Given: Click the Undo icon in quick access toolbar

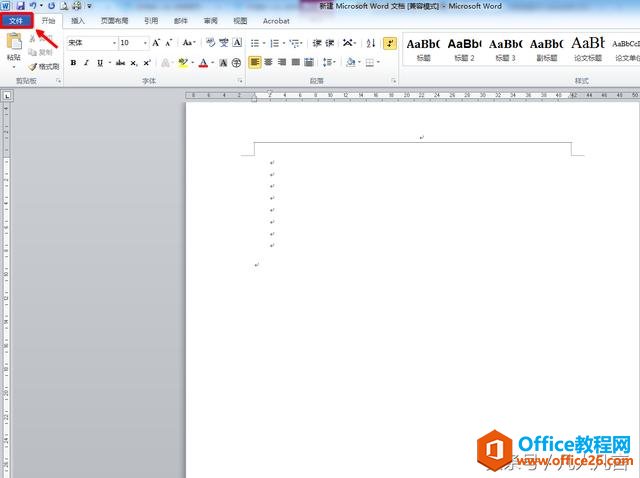Looking at the screenshot, I should pyautogui.click(x=33, y=6).
